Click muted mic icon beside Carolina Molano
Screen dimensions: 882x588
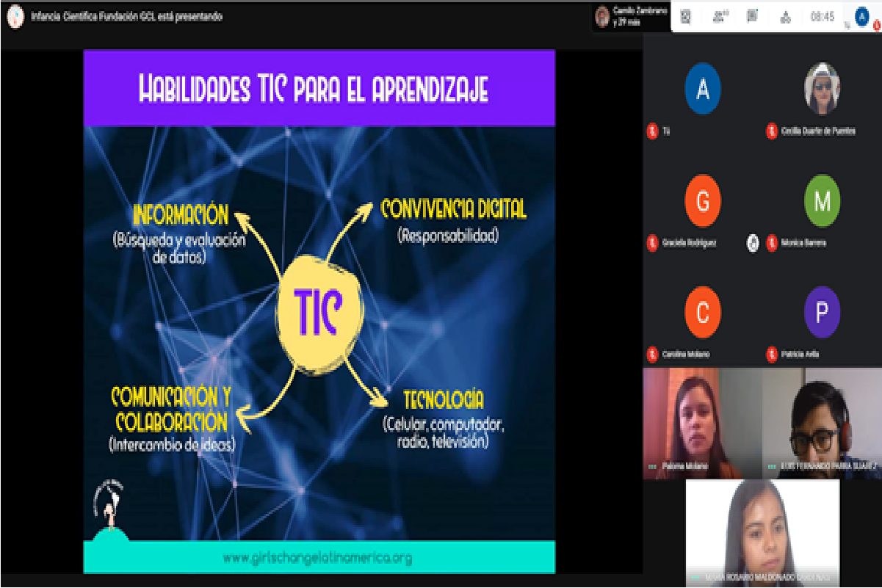point(651,355)
